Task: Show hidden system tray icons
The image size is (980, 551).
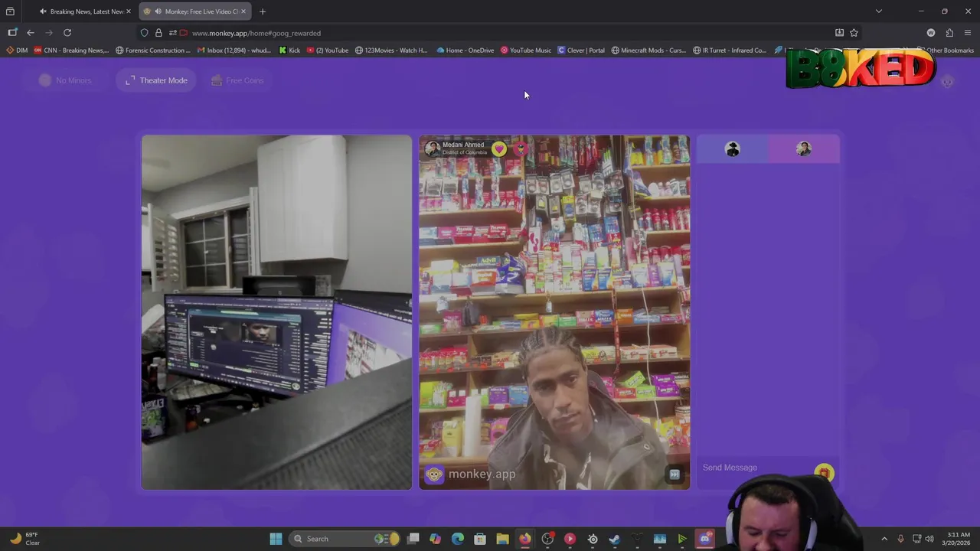Action: click(884, 539)
